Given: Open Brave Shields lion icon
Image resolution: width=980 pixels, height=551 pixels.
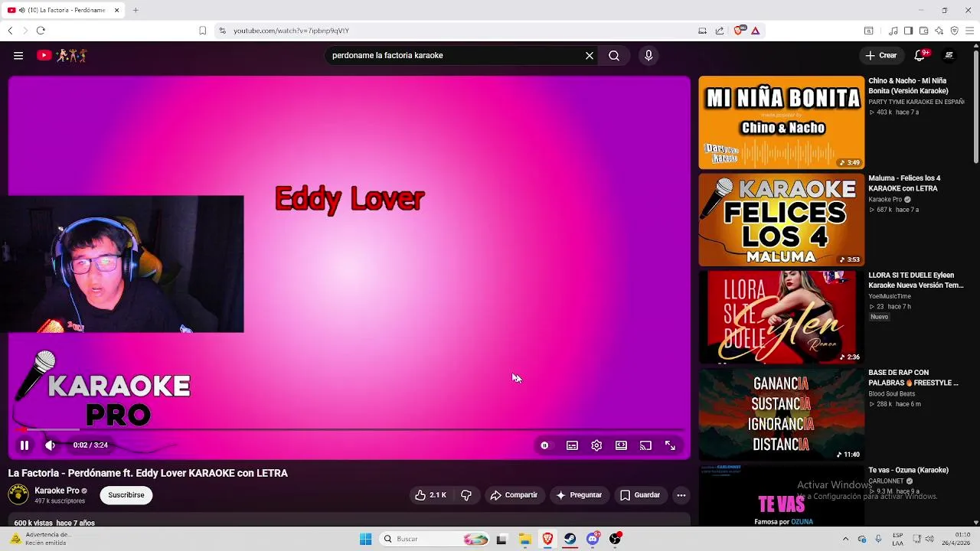Looking at the screenshot, I should (739, 31).
